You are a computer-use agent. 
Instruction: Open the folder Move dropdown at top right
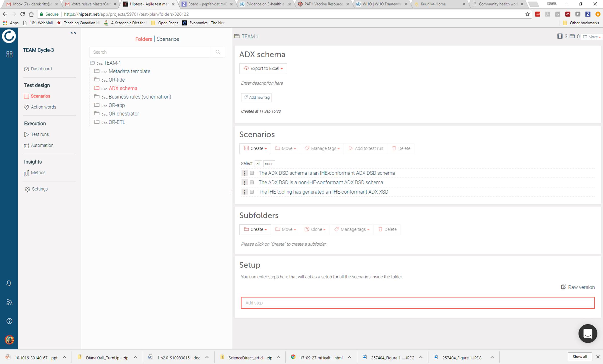point(592,37)
